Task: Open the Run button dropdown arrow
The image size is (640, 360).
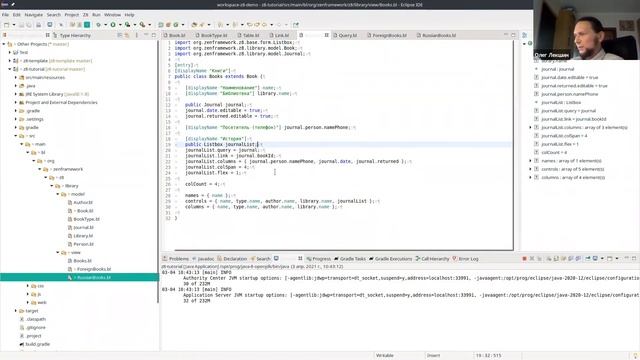Action: pyautogui.click(x=120, y=25)
